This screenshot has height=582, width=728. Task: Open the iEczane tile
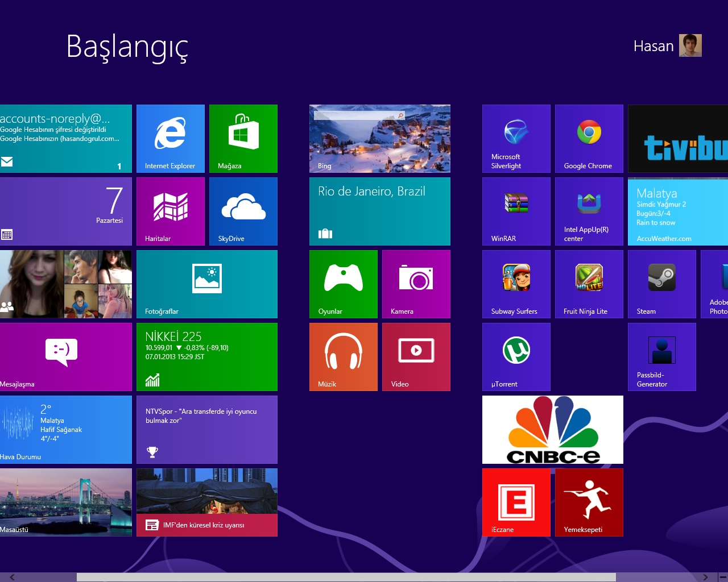click(516, 502)
